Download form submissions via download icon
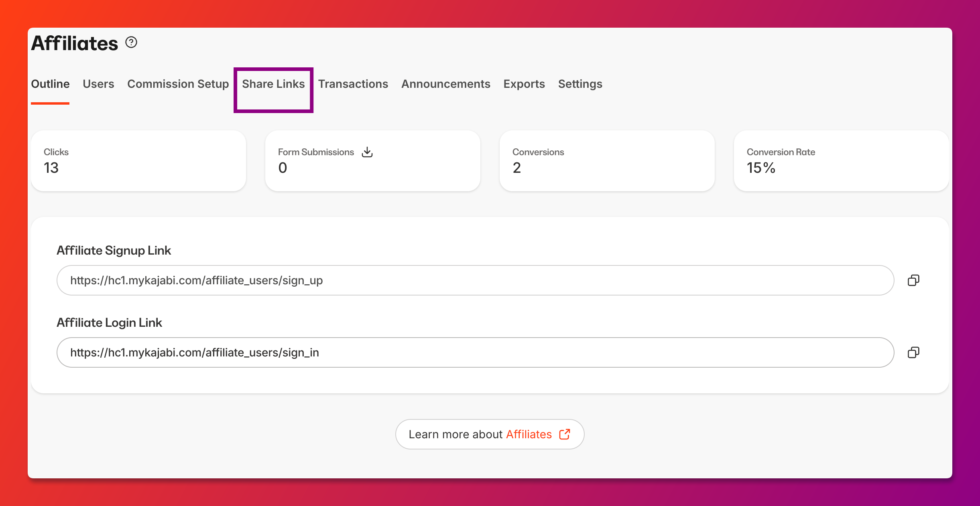 tap(367, 152)
